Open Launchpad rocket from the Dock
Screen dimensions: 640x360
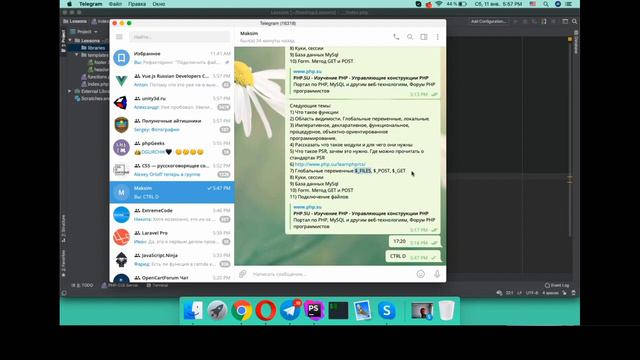pos(217,311)
